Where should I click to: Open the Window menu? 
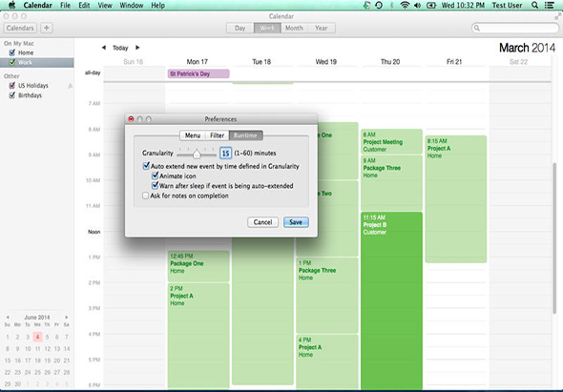tap(132, 5)
